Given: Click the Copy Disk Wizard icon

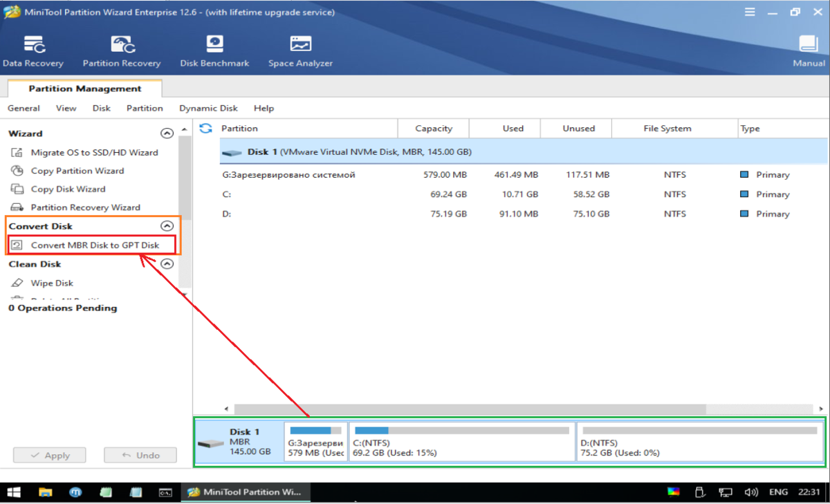Looking at the screenshot, I should pyautogui.click(x=17, y=189).
